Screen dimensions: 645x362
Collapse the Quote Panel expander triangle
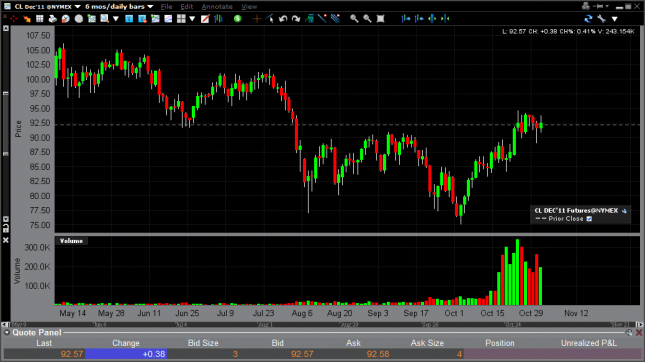(7, 332)
